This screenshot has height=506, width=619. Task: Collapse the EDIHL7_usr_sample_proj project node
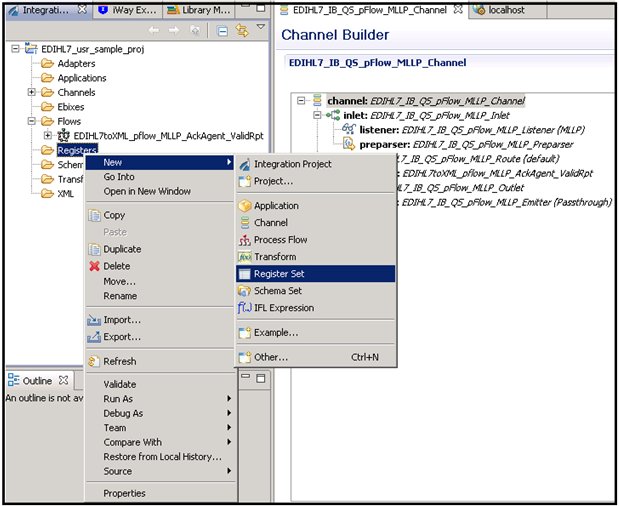point(14,49)
